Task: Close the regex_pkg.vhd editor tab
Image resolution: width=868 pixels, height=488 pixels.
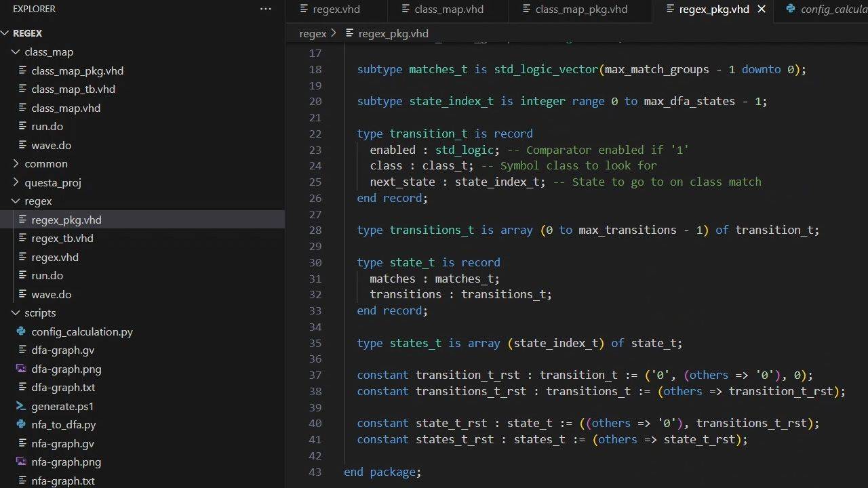Action: tap(762, 9)
